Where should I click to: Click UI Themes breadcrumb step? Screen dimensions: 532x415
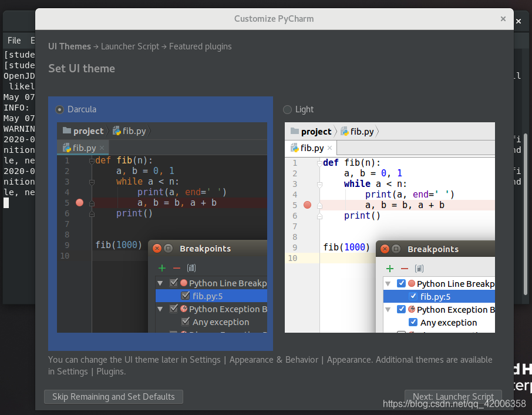69,46
